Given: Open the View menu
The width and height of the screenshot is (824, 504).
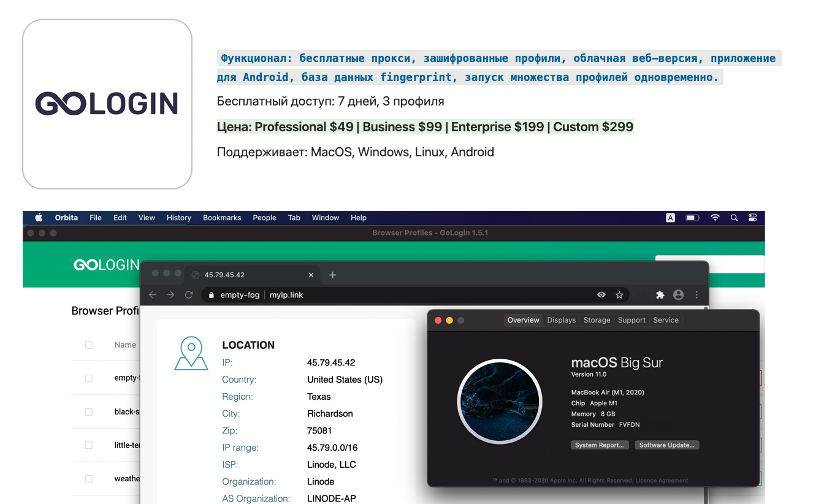Looking at the screenshot, I should (147, 218).
